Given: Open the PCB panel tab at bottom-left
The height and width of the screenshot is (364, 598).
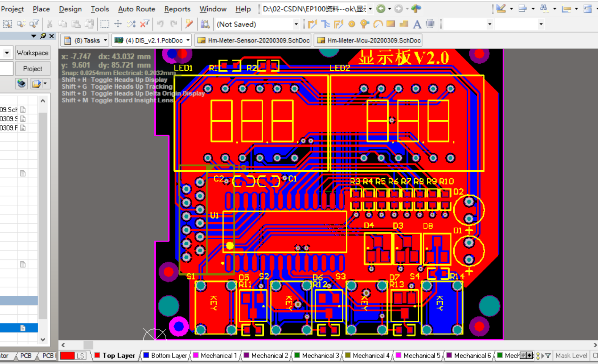Looking at the screenshot, I should tap(25, 356).
